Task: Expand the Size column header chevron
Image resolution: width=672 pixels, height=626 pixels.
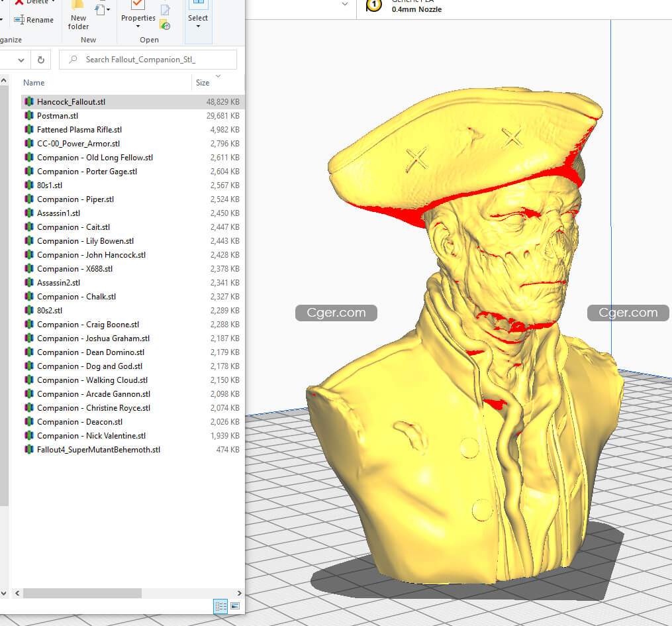Action: click(218, 76)
